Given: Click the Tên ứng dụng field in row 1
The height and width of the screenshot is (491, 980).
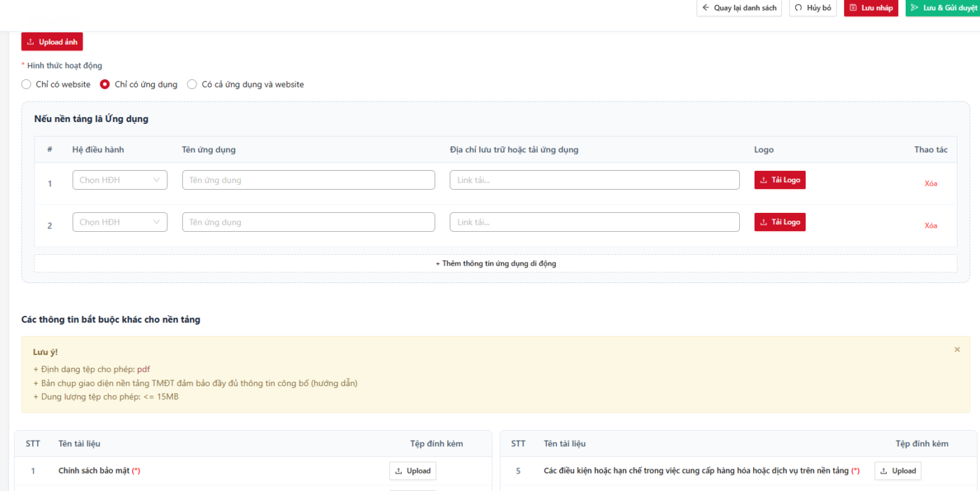Looking at the screenshot, I should pyautogui.click(x=309, y=180).
